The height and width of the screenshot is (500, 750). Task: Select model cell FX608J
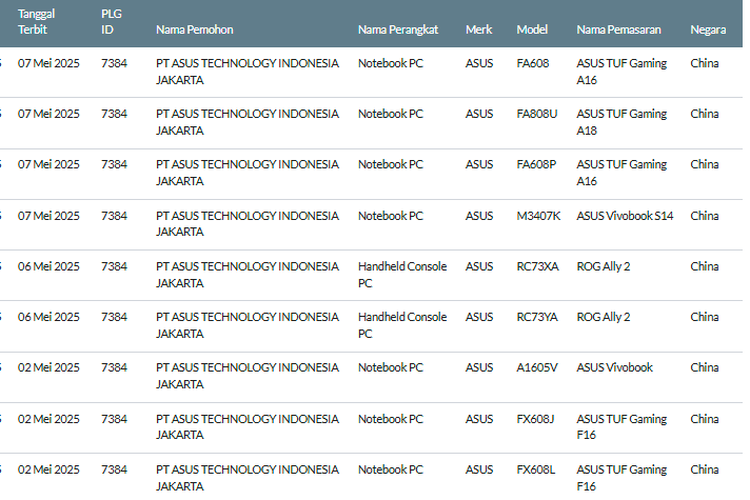click(535, 419)
